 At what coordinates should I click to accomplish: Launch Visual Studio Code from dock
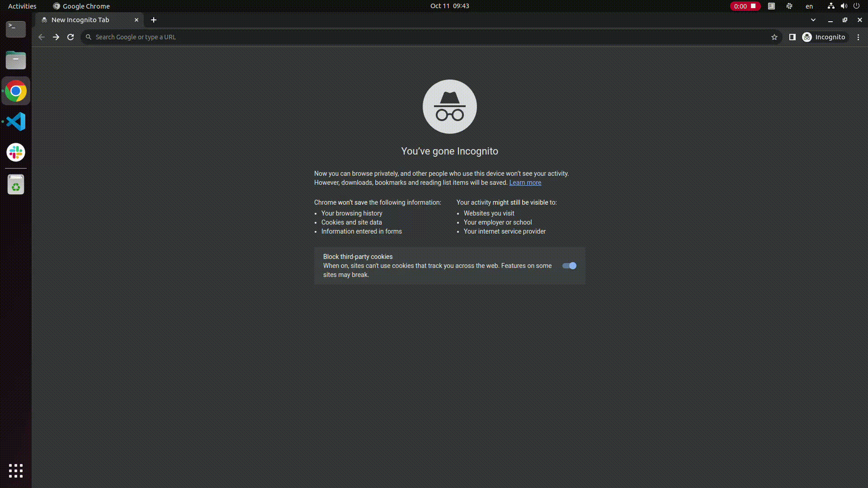(x=16, y=122)
